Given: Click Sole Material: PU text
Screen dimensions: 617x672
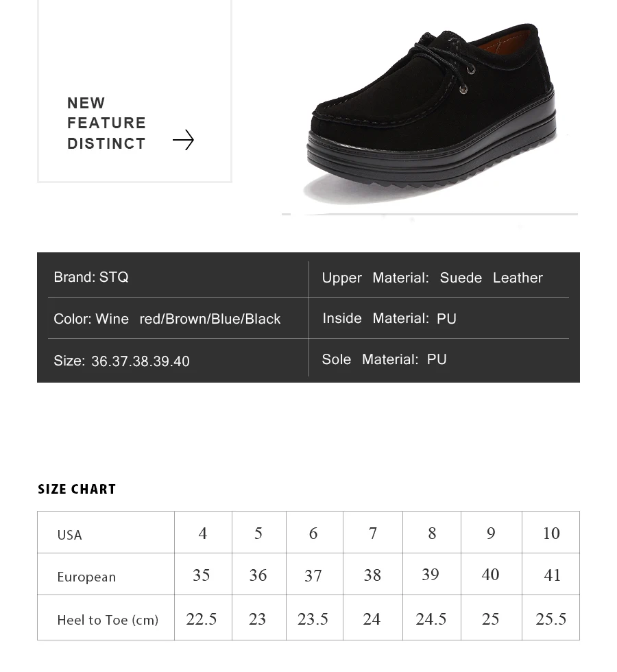Looking at the screenshot, I should coord(384,359).
